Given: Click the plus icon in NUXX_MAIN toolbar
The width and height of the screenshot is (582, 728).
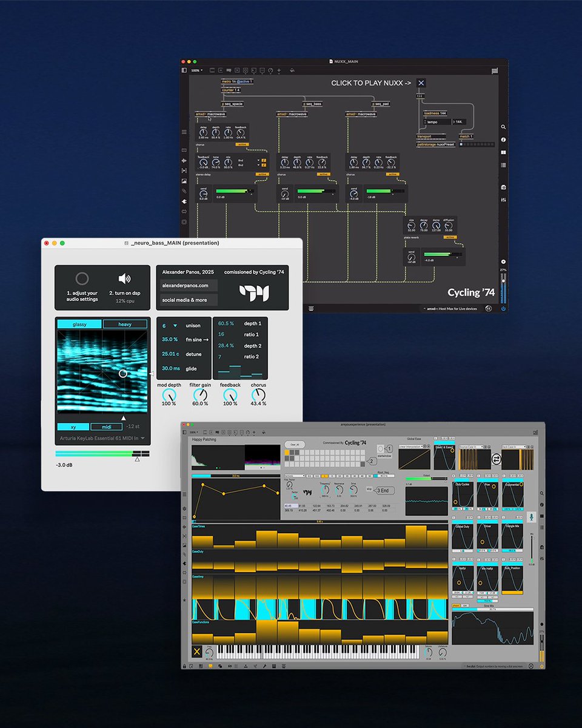Looking at the screenshot, I should [x=279, y=70].
